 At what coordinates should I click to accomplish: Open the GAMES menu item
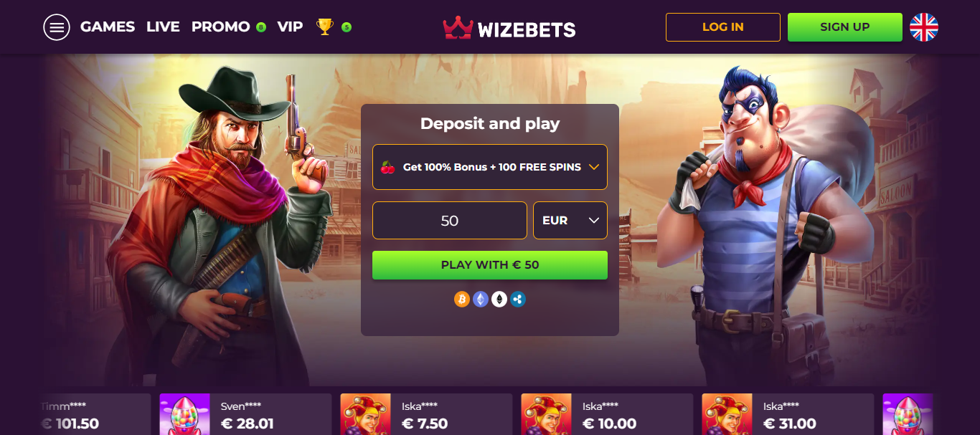[108, 27]
